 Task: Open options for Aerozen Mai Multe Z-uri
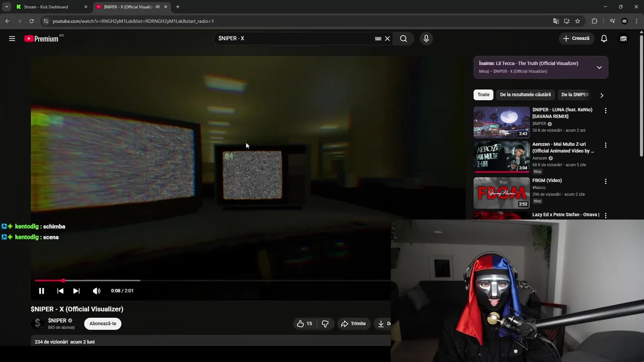(x=606, y=145)
